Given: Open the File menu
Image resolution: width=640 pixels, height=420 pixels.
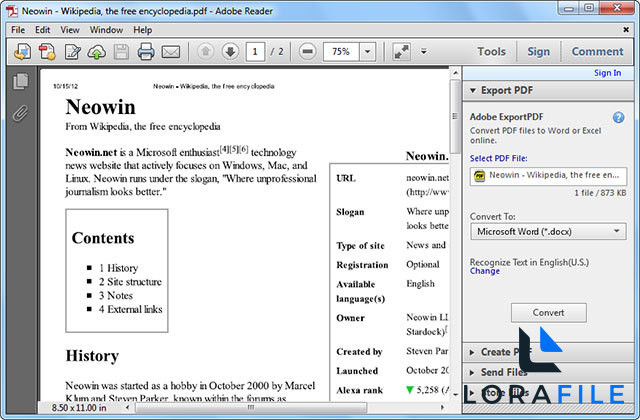Looking at the screenshot, I should 18,30.
